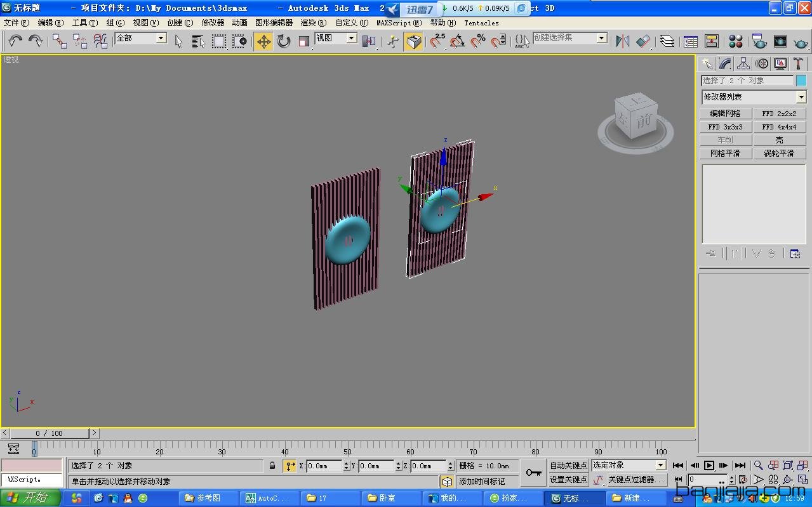Click the Mirror tool icon
Image resolution: width=812 pixels, height=507 pixels.
(623, 41)
